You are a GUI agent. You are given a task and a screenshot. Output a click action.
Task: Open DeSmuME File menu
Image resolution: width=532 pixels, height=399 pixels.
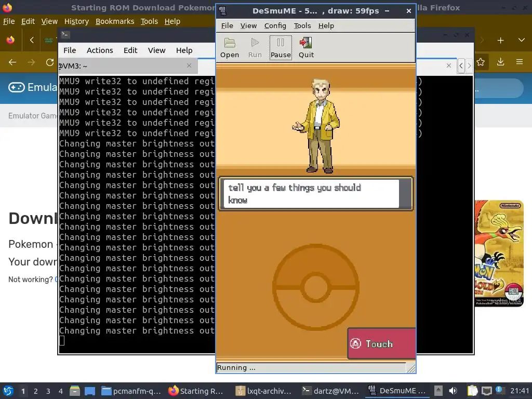pyautogui.click(x=227, y=26)
